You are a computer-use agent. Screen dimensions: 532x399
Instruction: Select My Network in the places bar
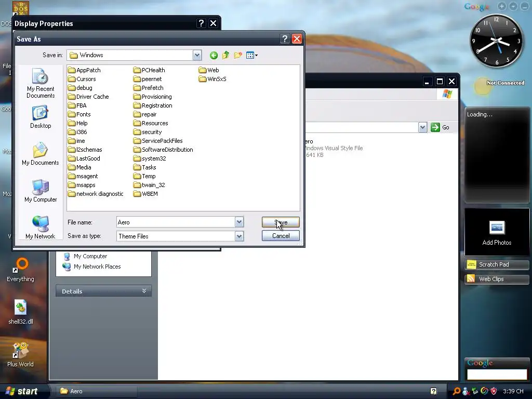point(41,227)
